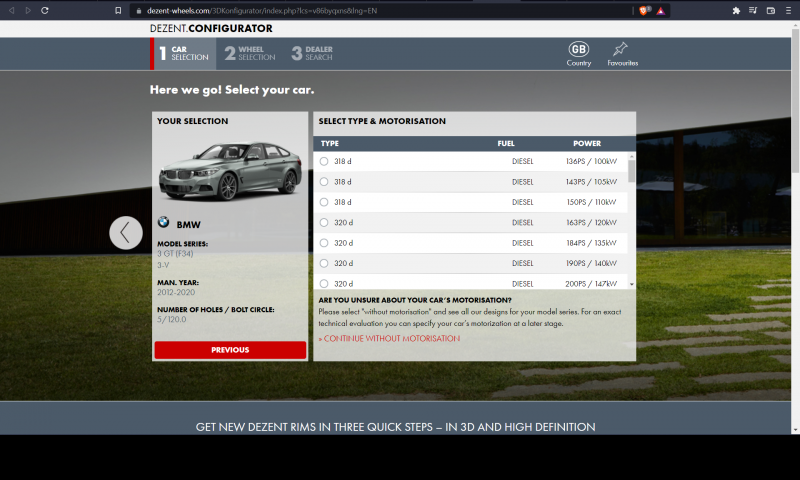
Task: View the site lock security icon
Action: point(138,11)
